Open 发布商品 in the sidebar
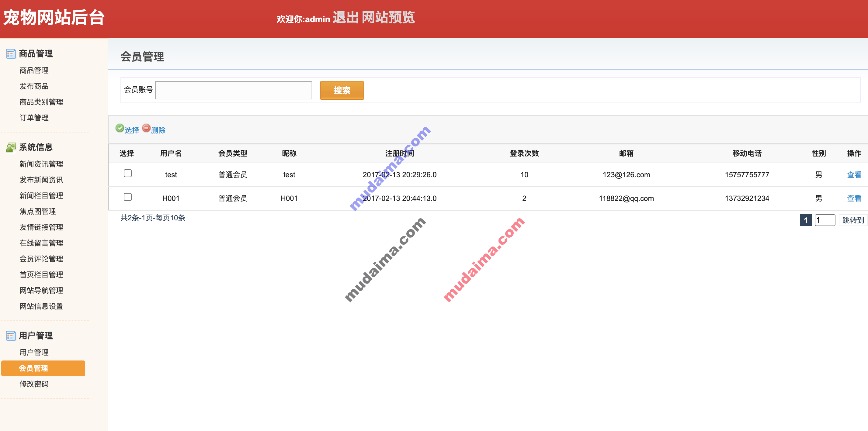Viewport: 868px width, 431px height. [x=34, y=86]
